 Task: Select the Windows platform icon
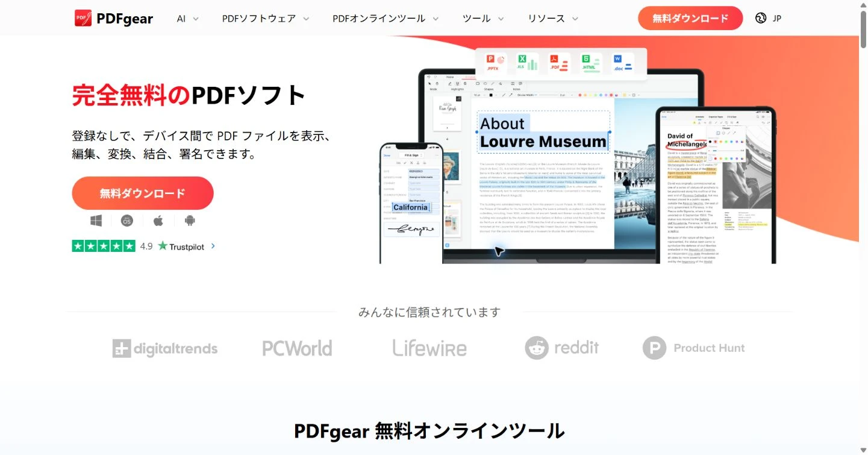pos(96,221)
